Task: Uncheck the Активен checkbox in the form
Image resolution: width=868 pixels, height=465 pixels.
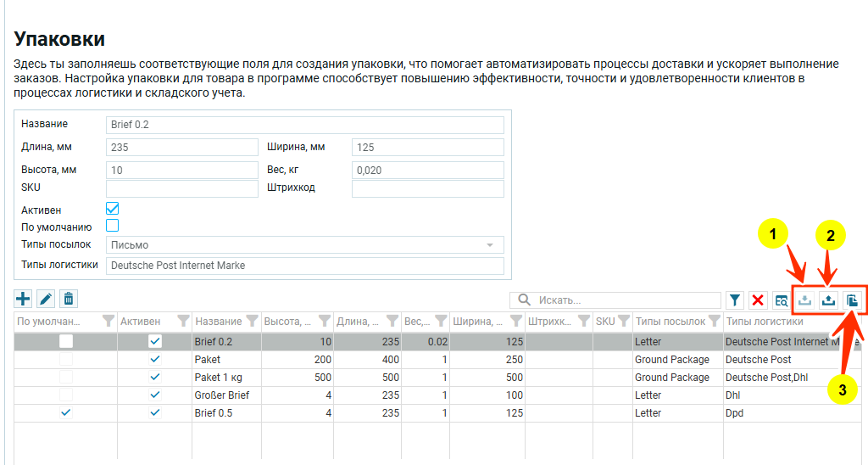Action: pos(112,209)
